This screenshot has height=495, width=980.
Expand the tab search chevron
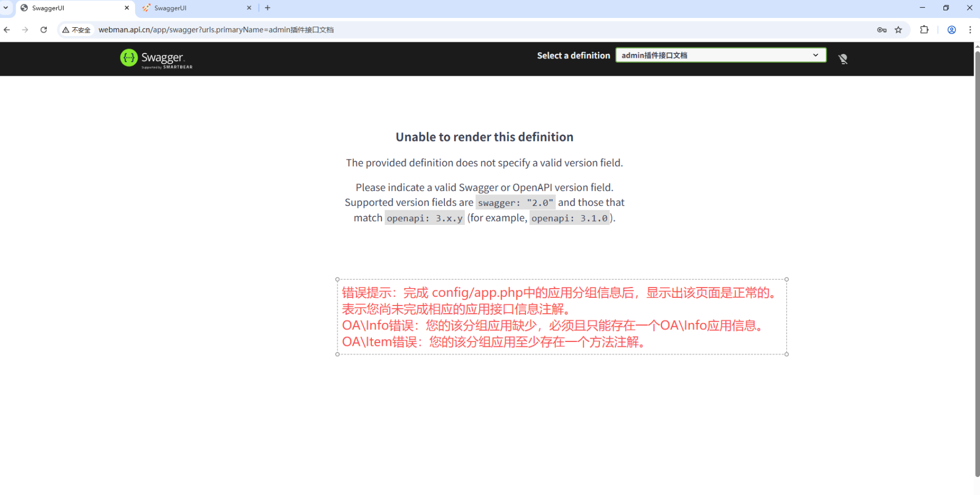6,8
